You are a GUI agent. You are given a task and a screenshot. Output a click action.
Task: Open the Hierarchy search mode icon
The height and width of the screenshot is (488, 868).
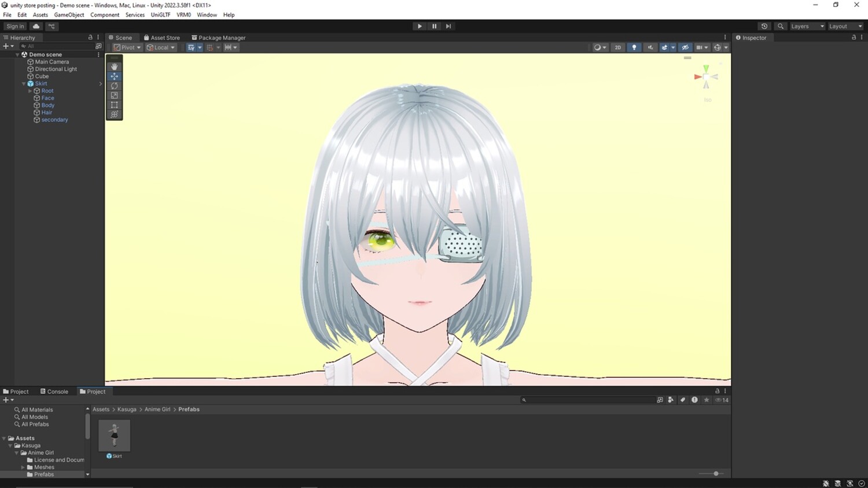tap(98, 46)
